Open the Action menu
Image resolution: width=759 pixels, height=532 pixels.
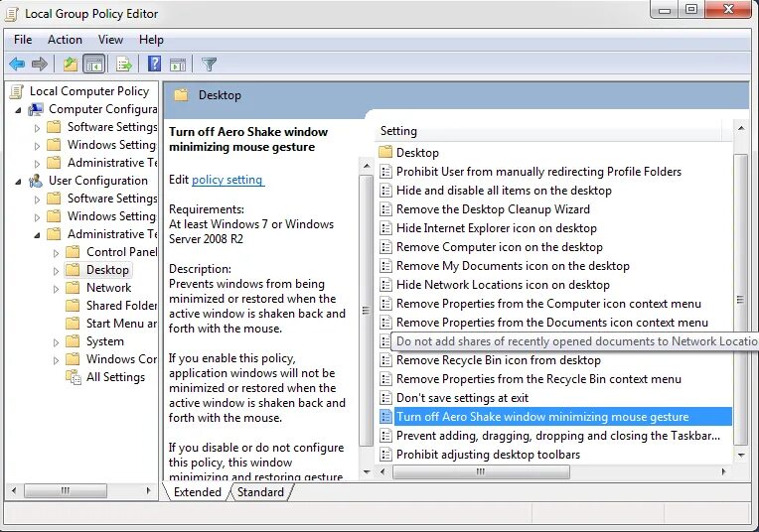click(65, 40)
